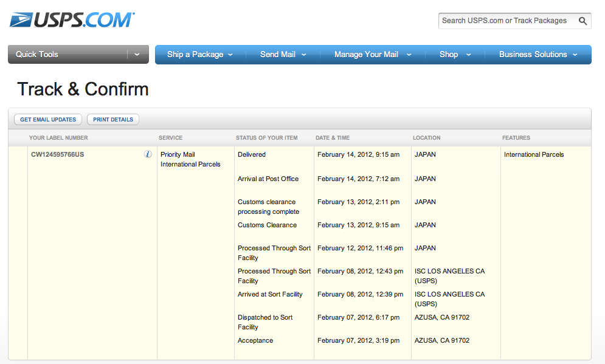Click the Location column header
The height and width of the screenshot is (364, 605).
click(426, 138)
